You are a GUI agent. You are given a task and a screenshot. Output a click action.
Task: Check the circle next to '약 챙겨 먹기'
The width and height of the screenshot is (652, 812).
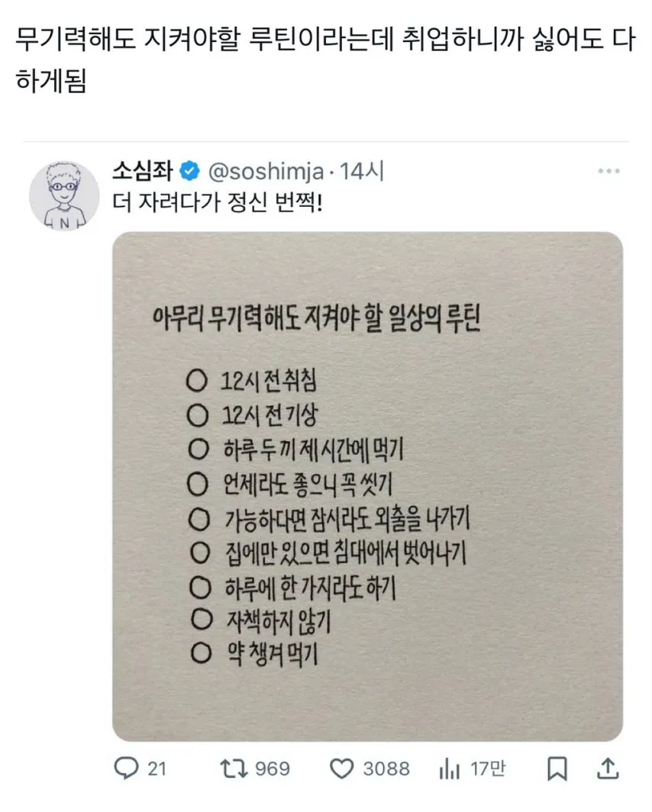[x=201, y=652]
